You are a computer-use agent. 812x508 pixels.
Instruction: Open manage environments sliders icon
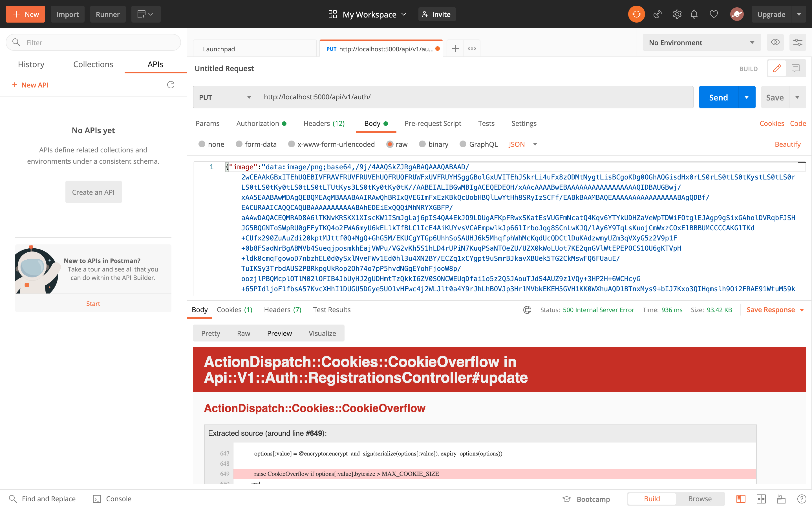[x=798, y=42]
